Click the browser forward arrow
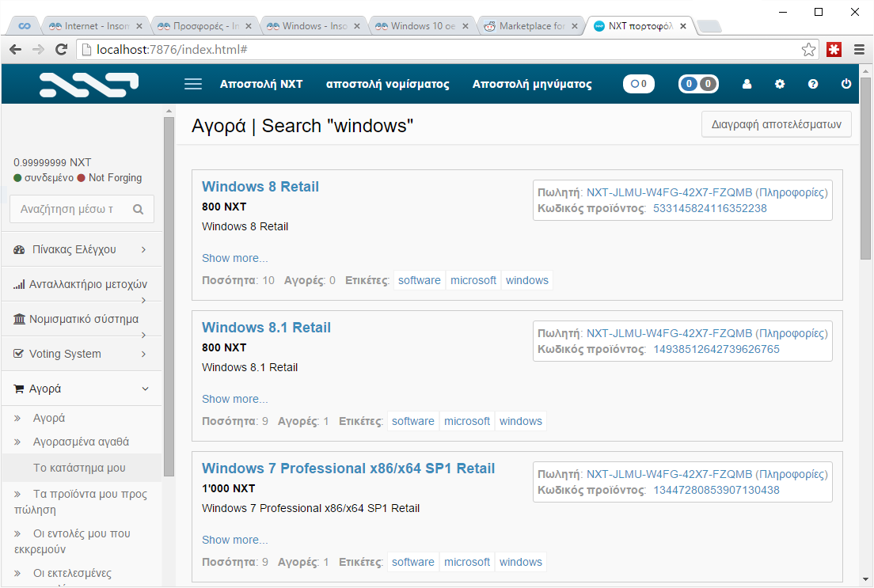Screen dimensions: 874x588 [38, 50]
